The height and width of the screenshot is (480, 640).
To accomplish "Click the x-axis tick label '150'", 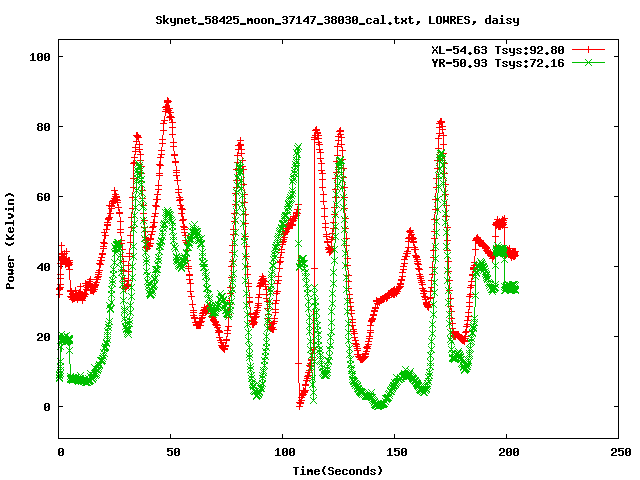I will tap(397, 452).
